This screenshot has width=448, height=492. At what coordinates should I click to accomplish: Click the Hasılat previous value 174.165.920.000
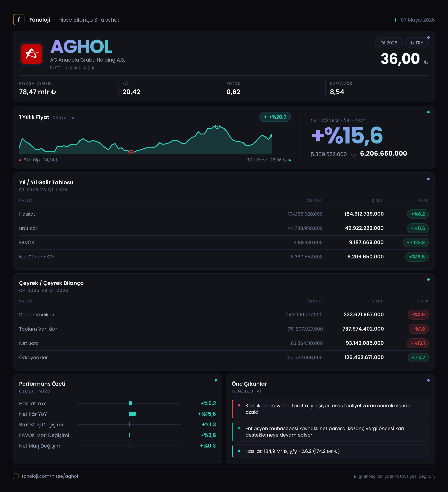point(305,214)
